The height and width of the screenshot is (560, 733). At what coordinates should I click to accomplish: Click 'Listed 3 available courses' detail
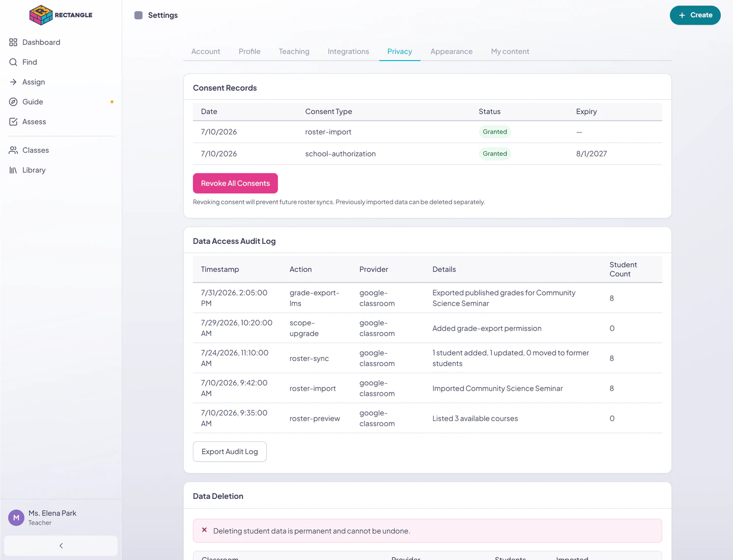[x=475, y=418]
